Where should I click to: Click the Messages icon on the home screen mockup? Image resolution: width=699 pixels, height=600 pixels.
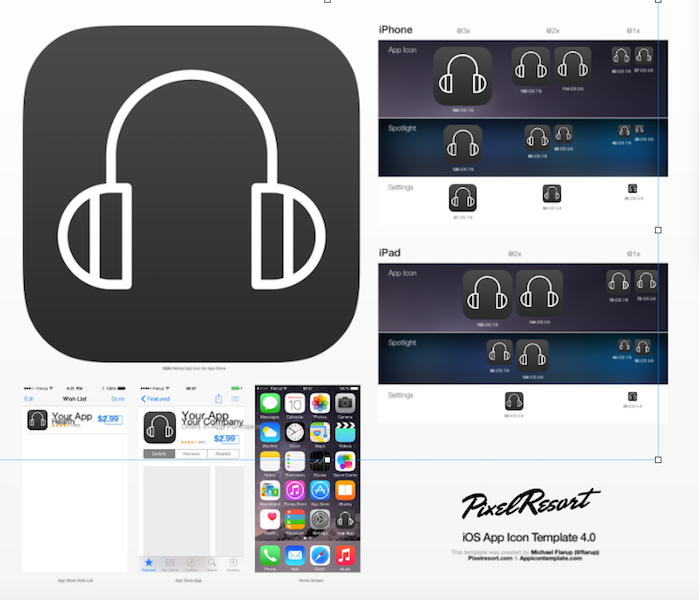coord(269,403)
